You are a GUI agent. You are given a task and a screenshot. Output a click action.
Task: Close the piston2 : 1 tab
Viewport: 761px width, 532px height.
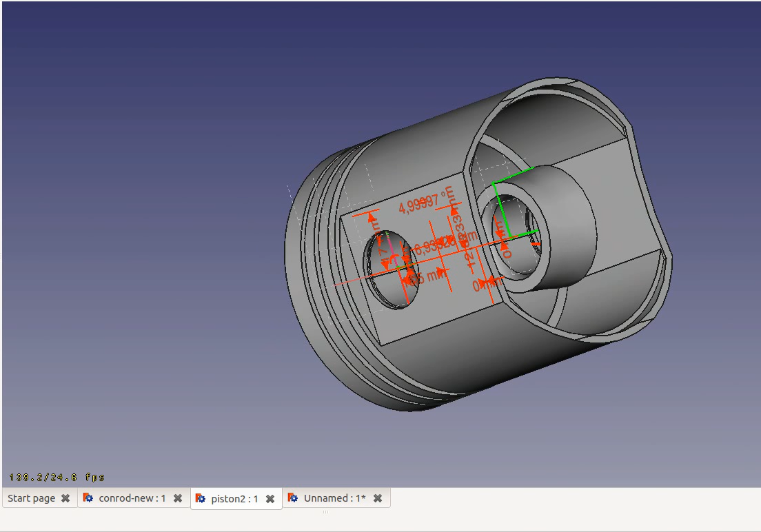[270, 499]
